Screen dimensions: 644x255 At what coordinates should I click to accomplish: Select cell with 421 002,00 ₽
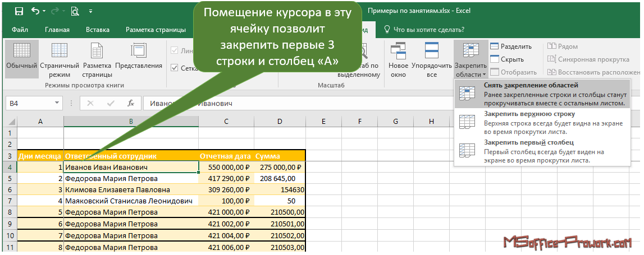click(x=226, y=224)
